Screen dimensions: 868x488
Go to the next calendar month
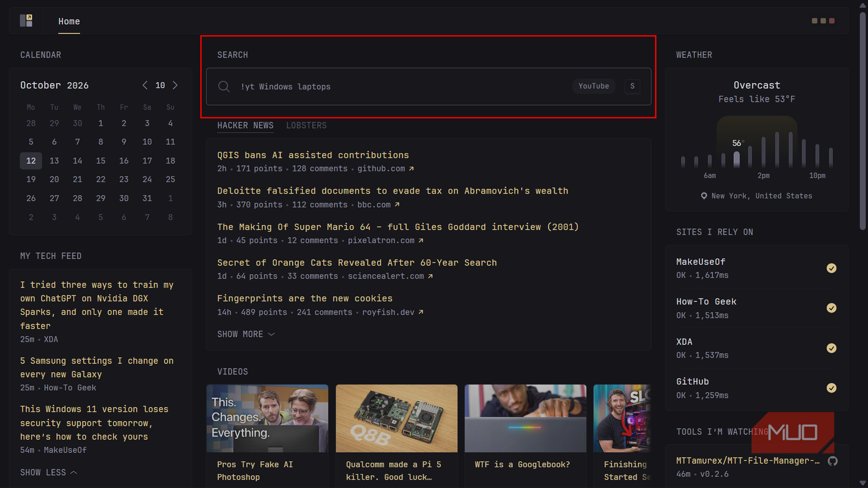(175, 85)
